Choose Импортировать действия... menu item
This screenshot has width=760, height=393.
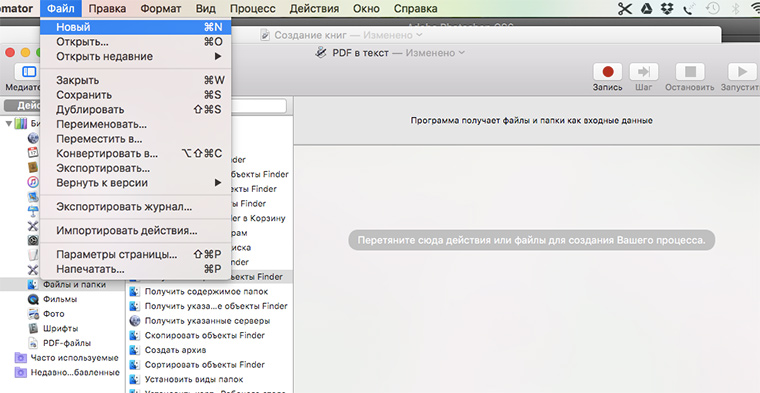click(x=135, y=231)
